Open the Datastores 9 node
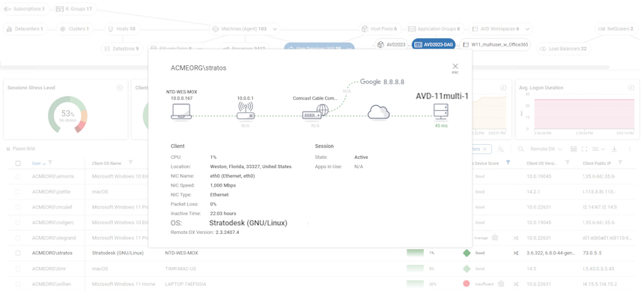Image resolution: width=644 pixels, height=291 pixels. (x=122, y=49)
